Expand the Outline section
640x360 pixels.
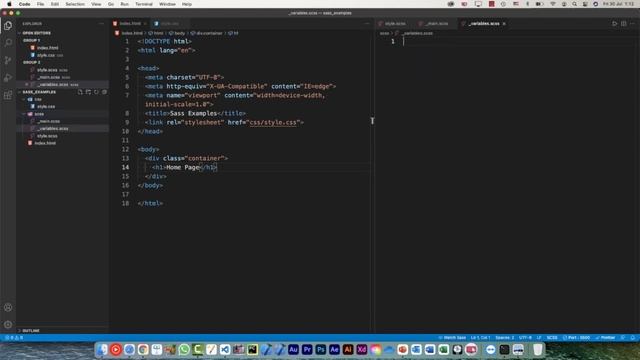coord(31,331)
